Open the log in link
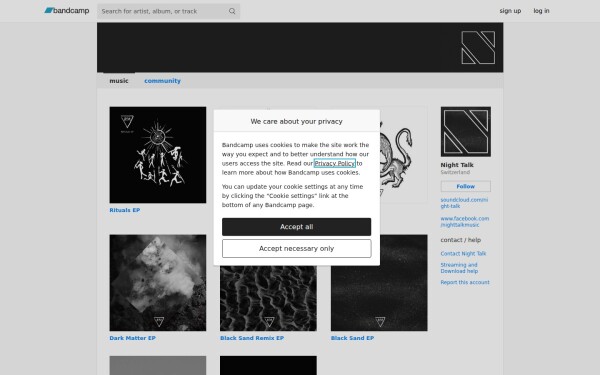Screen dimensions: 600x375 click(541, 11)
